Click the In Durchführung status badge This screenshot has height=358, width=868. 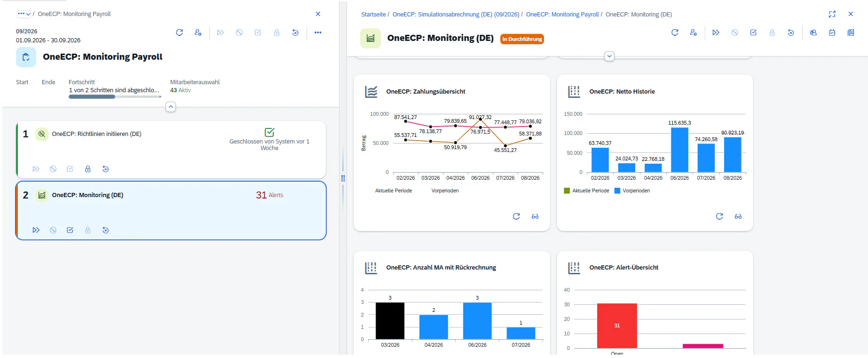(x=522, y=39)
